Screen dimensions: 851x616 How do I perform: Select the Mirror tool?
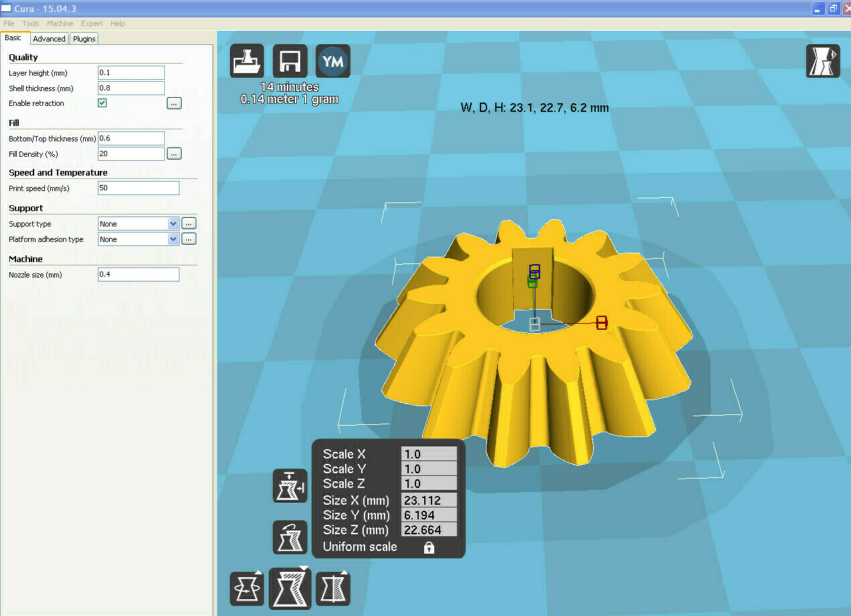pos(332,588)
